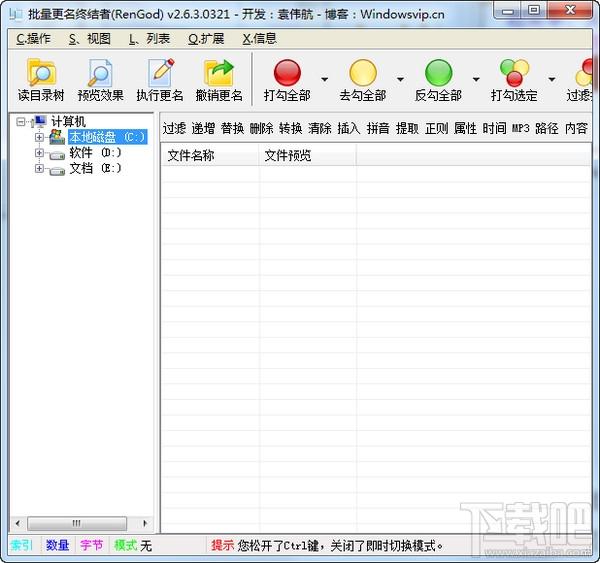Open the L.列表 menu

[149, 39]
